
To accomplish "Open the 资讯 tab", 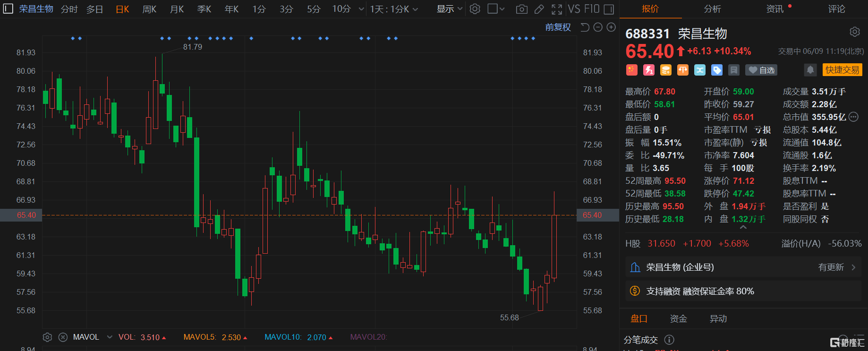I will (x=774, y=9).
